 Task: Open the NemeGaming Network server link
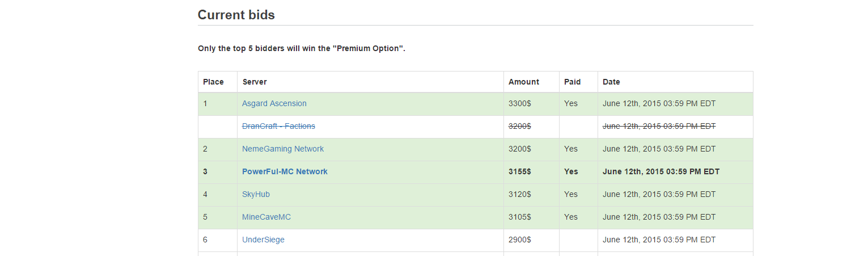tap(283, 149)
